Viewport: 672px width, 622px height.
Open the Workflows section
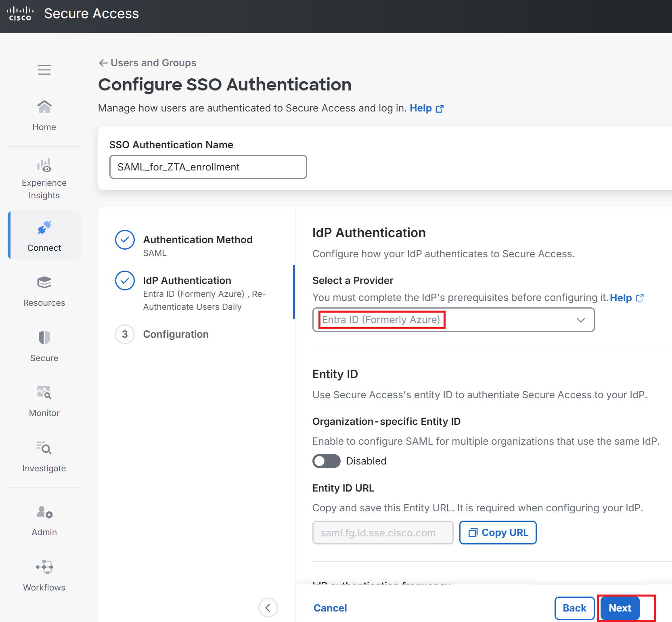(x=44, y=576)
